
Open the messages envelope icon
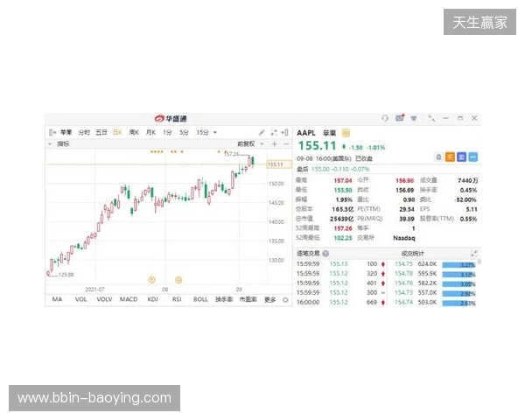tap(400, 118)
